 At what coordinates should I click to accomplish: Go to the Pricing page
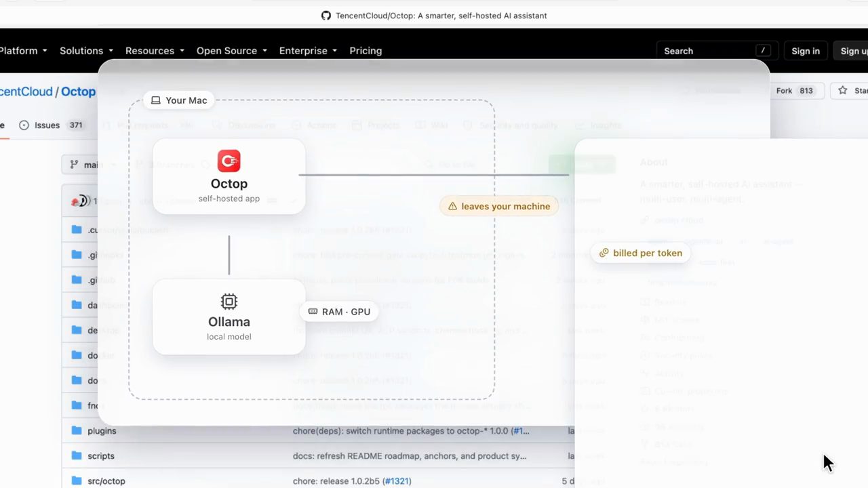point(366,51)
